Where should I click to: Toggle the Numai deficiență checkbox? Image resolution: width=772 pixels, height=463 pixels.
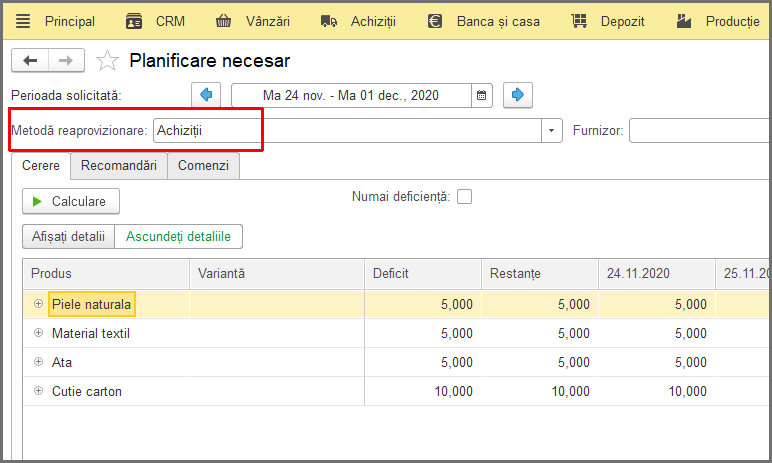pos(464,197)
